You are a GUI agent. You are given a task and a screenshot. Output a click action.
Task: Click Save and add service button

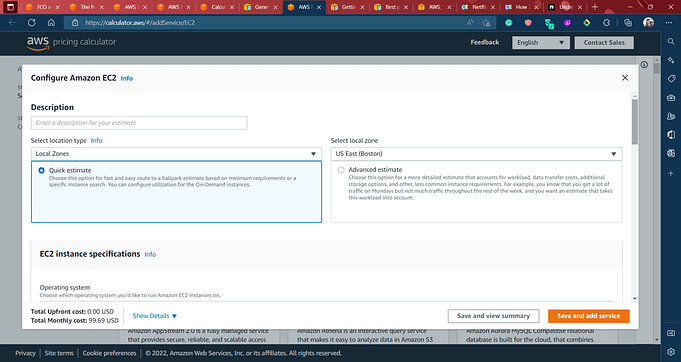coord(588,316)
